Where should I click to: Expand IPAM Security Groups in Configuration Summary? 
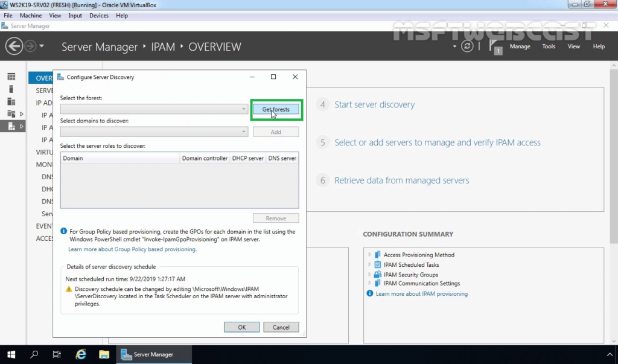coord(369,275)
